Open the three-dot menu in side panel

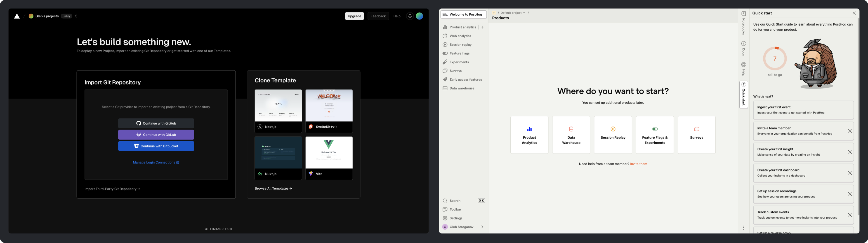click(744, 228)
